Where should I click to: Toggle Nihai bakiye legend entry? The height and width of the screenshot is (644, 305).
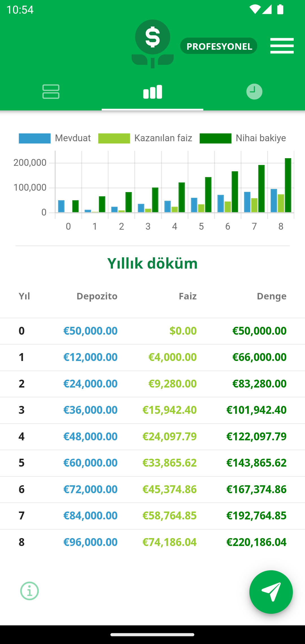click(243, 138)
